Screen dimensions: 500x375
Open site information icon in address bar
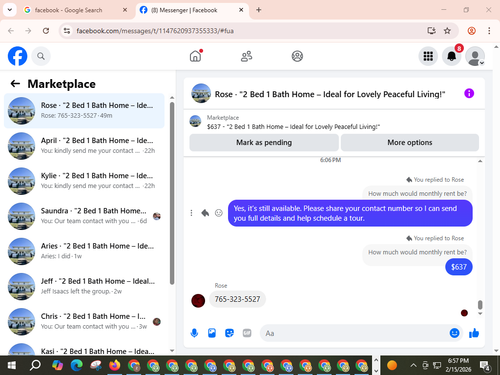pyautogui.click(x=67, y=31)
